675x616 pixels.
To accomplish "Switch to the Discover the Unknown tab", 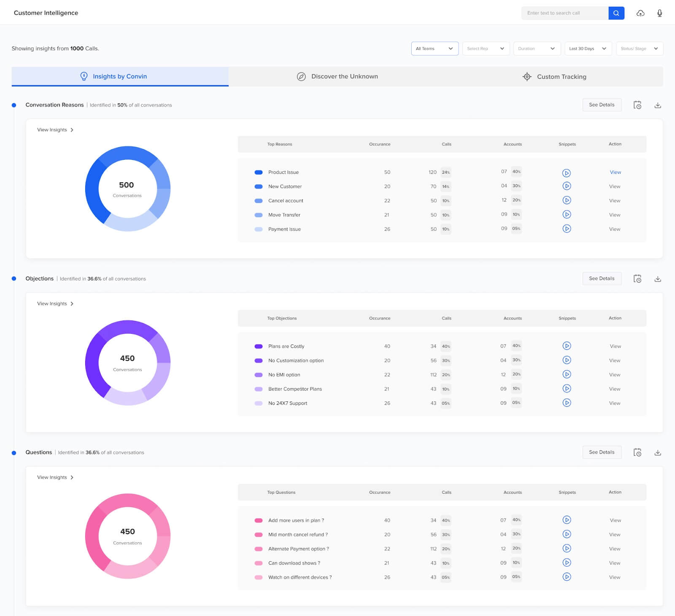I will (x=344, y=76).
